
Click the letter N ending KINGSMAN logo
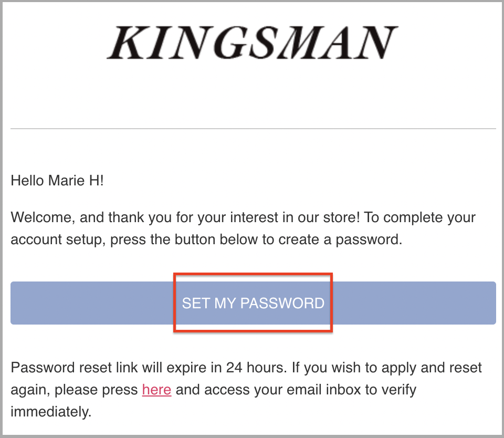tap(377, 43)
